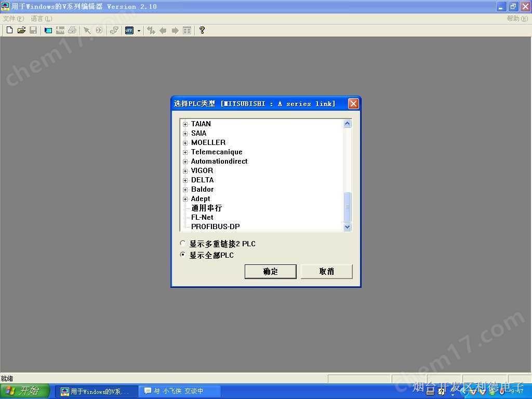The height and width of the screenshot is (399, 532).
Task: Choose the 显示多重链接2 PLC radio option
Action: [x=183, y=243]
